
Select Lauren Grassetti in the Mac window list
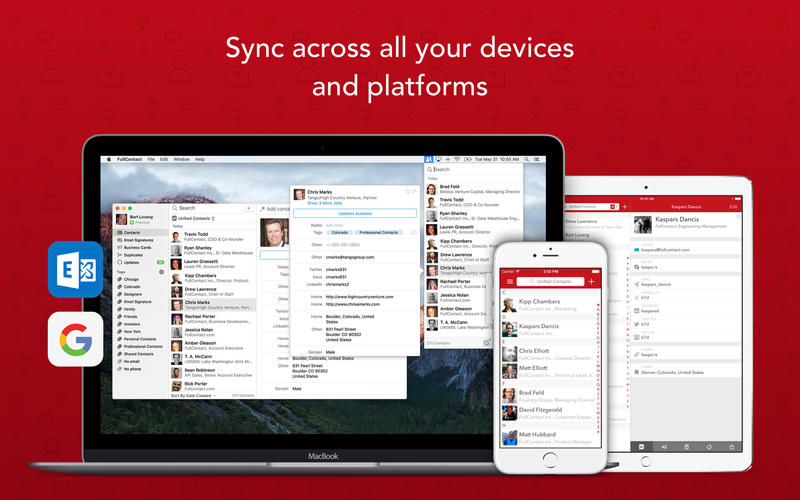212,264
